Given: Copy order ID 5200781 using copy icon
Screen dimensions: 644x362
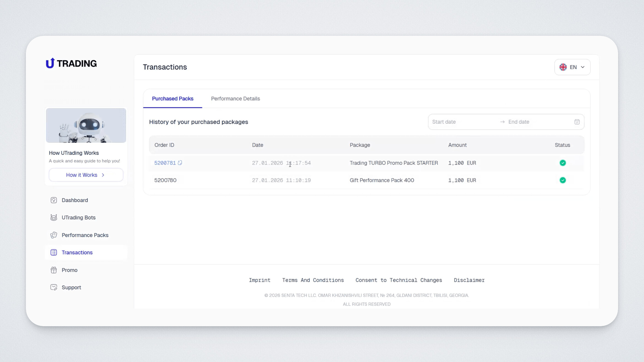Looking at the screenshot, I should [x=180, y=163].
